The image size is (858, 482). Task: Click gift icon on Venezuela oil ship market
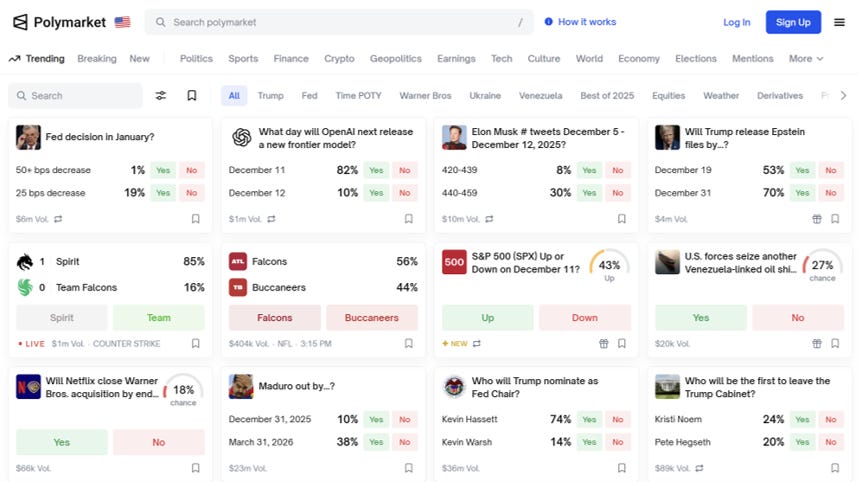[816, 344]
